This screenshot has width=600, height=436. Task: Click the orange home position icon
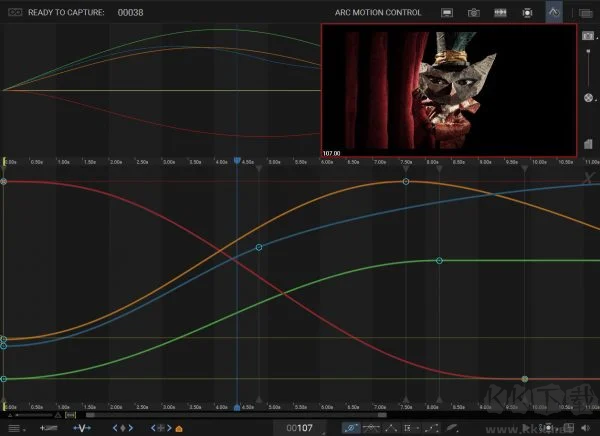coord(179,428)
